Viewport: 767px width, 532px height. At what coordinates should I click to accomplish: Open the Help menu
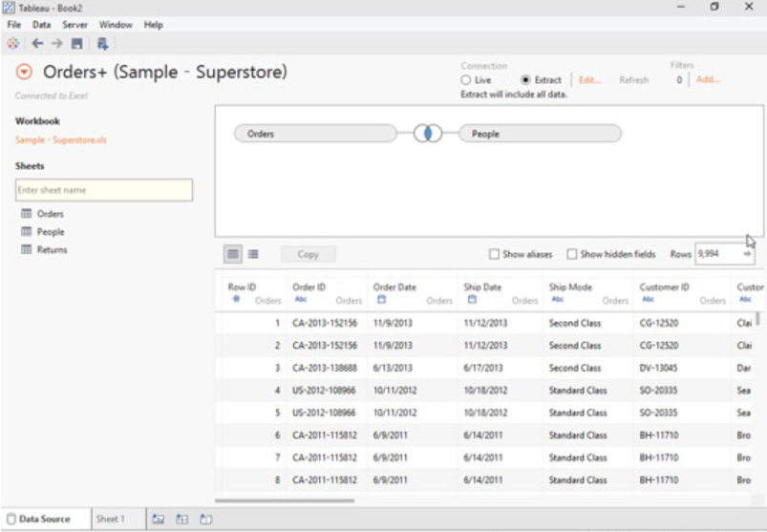pyautogui.click(x=153, y=25)
